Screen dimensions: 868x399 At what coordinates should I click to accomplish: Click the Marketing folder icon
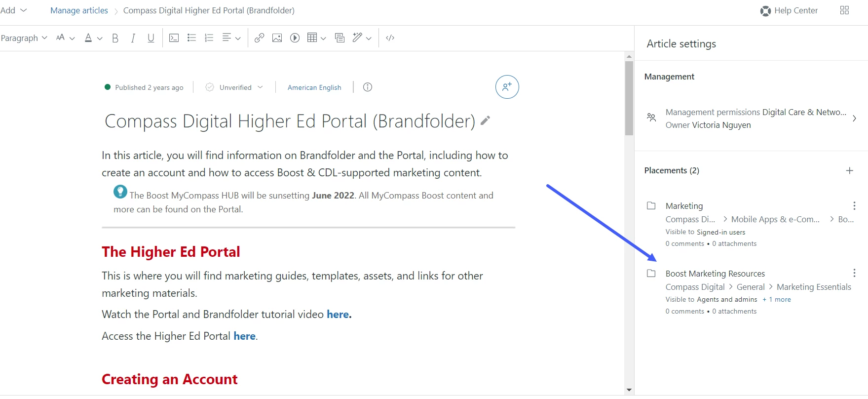pyautogui.click(x=651, y=205)
